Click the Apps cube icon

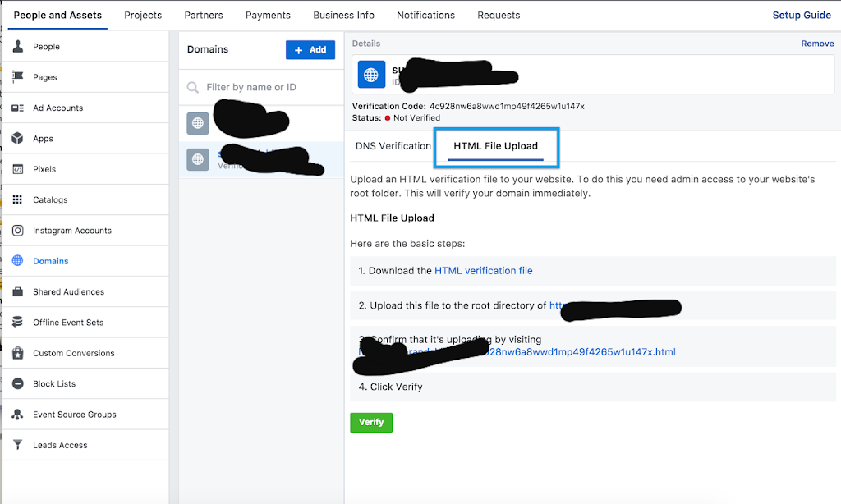(x=18, y=139)
